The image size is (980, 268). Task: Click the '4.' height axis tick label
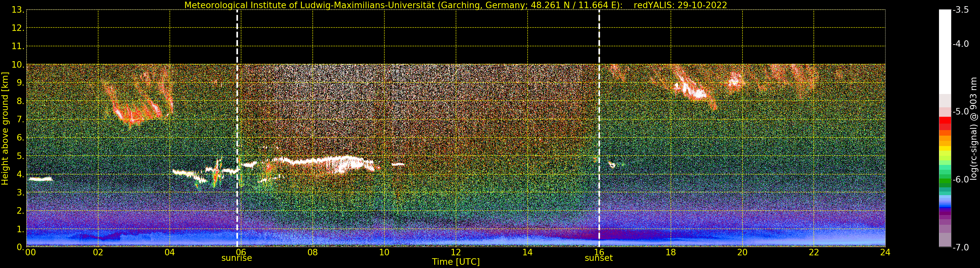(21, 174)
